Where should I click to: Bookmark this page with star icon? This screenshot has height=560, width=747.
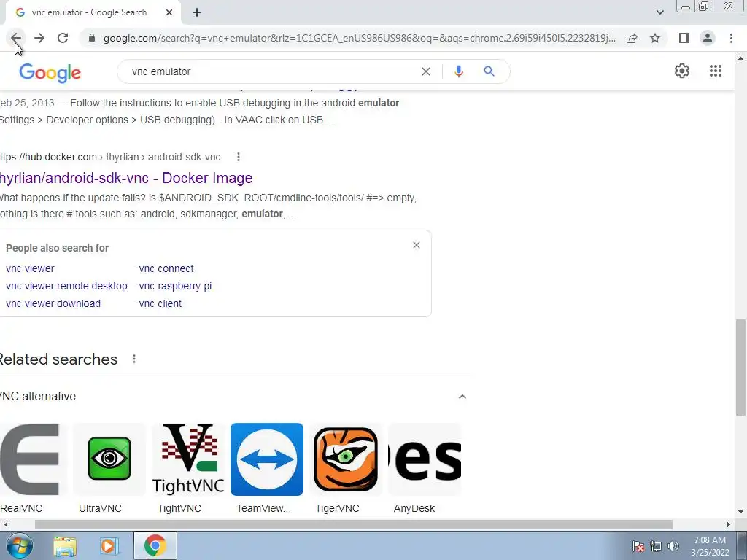(655, 38)
